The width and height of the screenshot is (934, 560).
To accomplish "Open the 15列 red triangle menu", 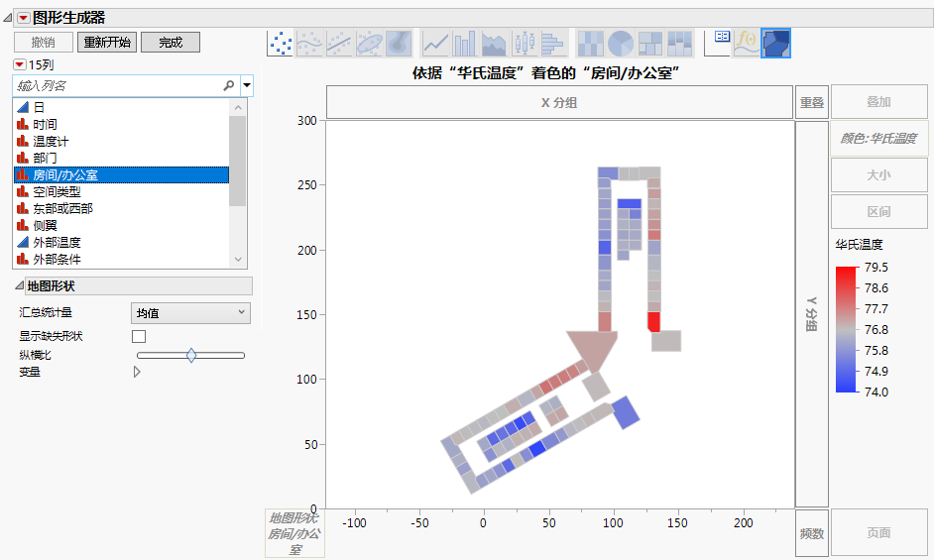I will (20, 64).
